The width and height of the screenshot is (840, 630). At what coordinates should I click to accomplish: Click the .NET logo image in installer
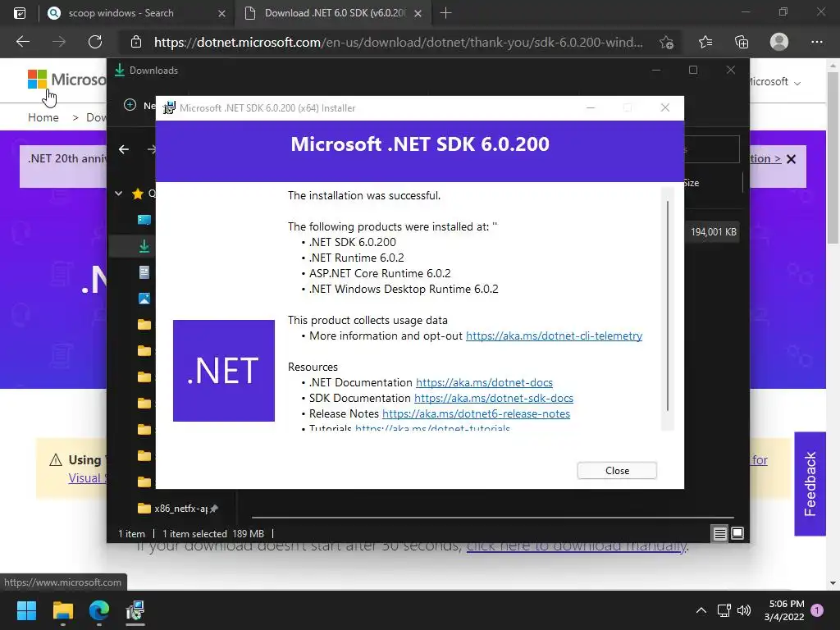(224, 371)
